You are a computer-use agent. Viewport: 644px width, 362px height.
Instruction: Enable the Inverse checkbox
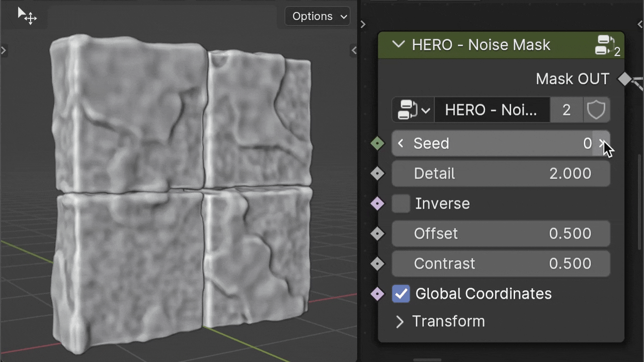tap(401, 204)
